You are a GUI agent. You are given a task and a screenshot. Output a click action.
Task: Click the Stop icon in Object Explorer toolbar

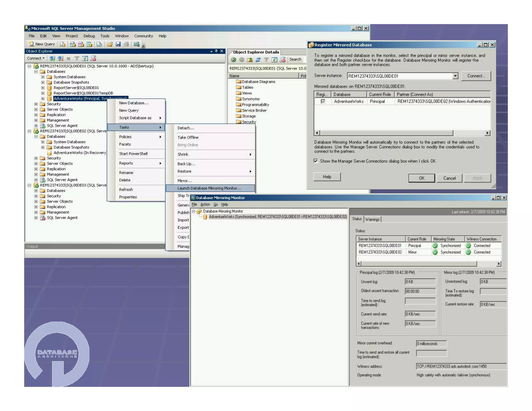point(69,58)
